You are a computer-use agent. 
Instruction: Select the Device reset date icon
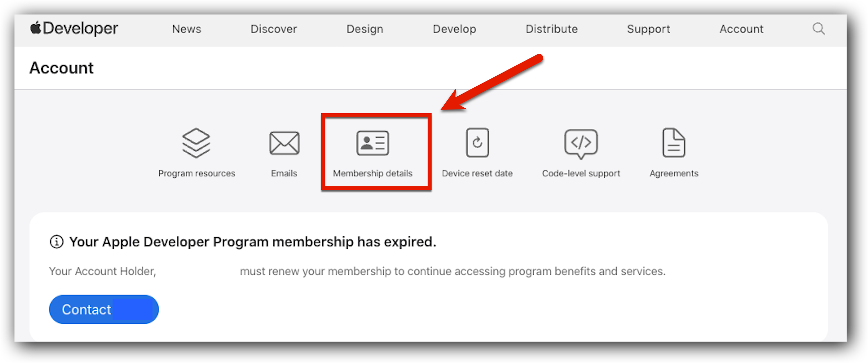pos(477,143)
